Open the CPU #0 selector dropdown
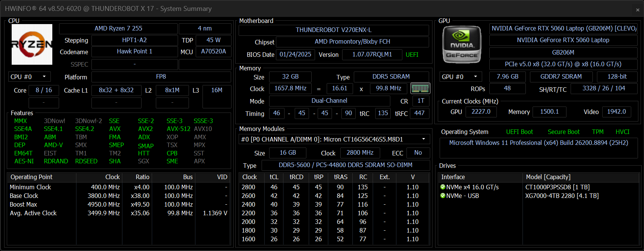The height and width of the screenshot is (251, 644). 29,77
